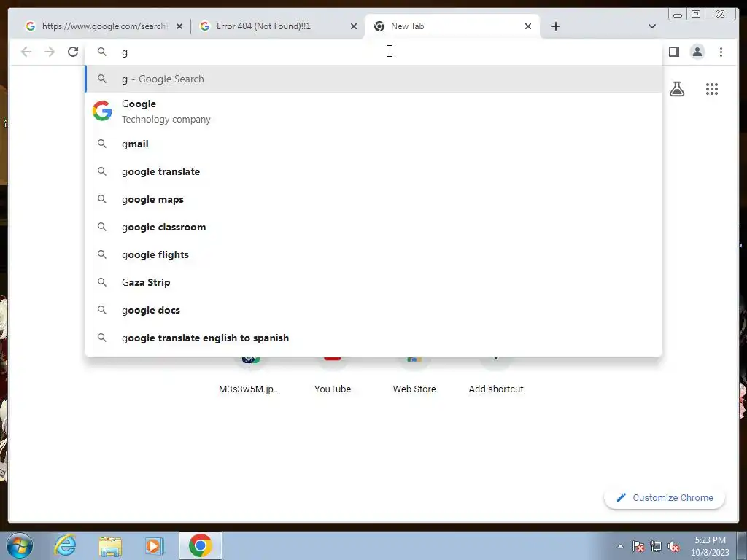
Task: Open the M3s3w5M.jp... shortcut
Action: (249, 376)
